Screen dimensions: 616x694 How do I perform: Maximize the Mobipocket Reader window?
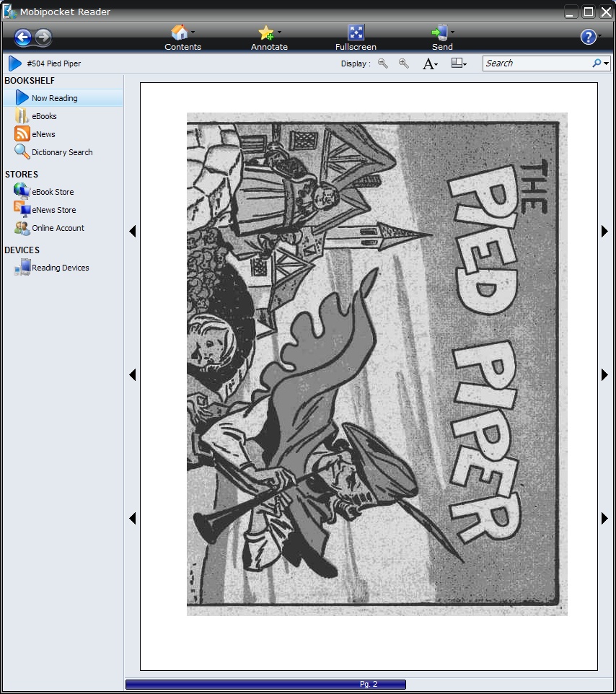[x=589, y=12]
